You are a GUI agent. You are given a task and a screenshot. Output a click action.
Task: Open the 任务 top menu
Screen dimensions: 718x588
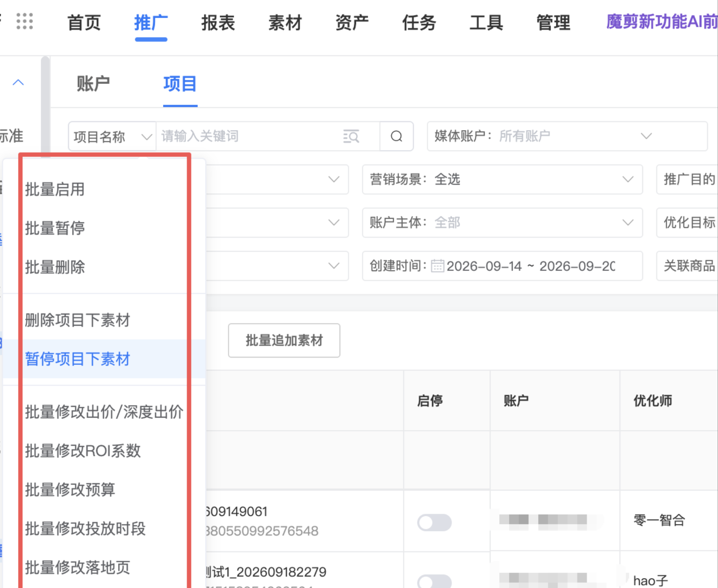(419, 22)
